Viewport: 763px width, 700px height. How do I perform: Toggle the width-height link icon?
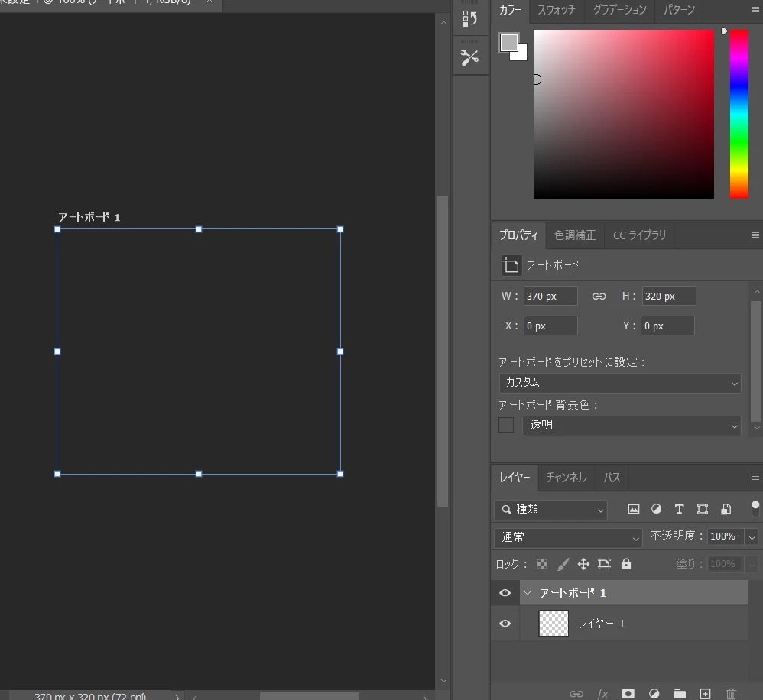point(599,297)
